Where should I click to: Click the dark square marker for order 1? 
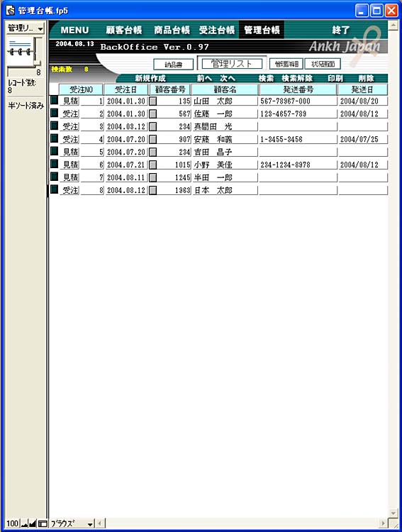click(x=55, y=100)
